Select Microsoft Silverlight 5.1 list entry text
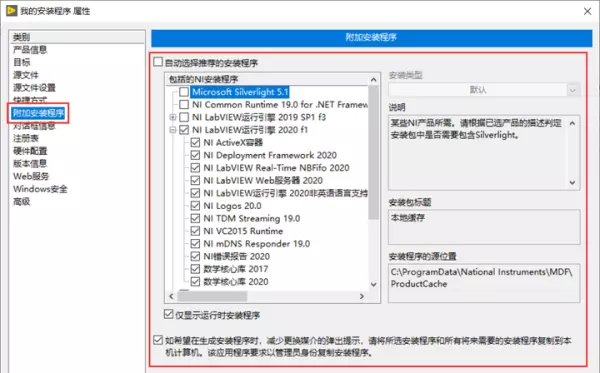Screen dimensions: 600x373 point(240,92)
